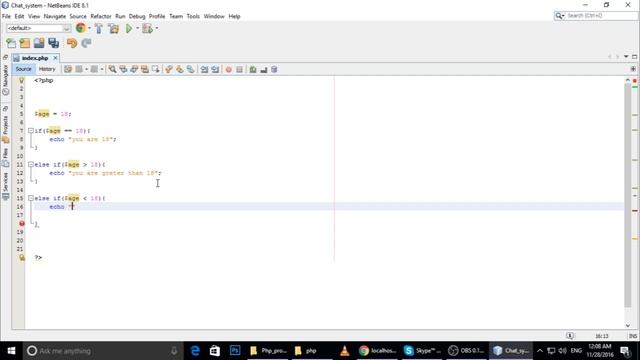Collapse the fold at line 15 else if

coord(31,198)
